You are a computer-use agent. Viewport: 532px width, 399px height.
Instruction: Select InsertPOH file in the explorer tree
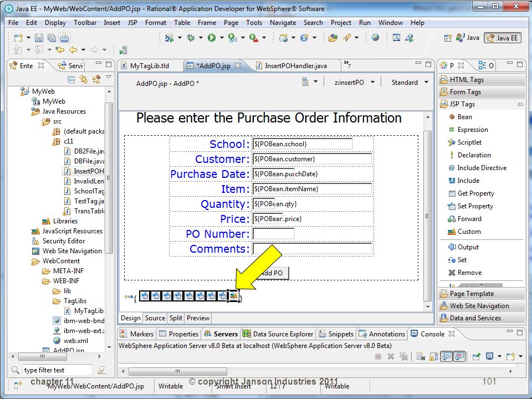pyautogui.click(x=84, y=171)
